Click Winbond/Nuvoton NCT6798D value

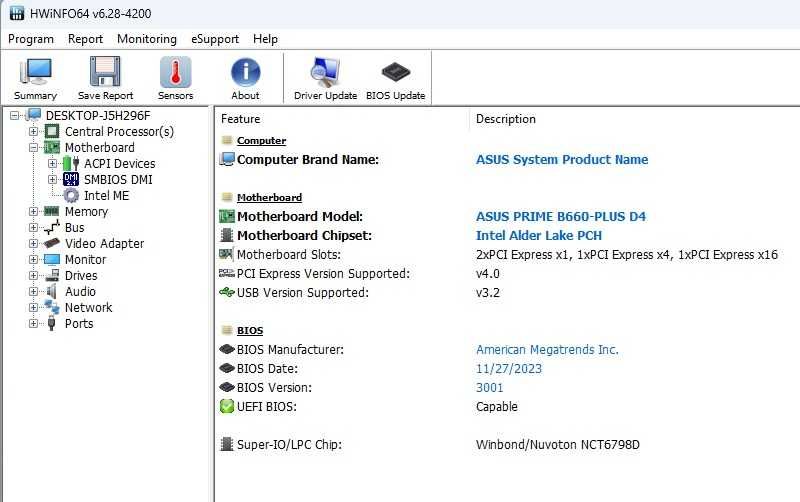pos(558,445)
